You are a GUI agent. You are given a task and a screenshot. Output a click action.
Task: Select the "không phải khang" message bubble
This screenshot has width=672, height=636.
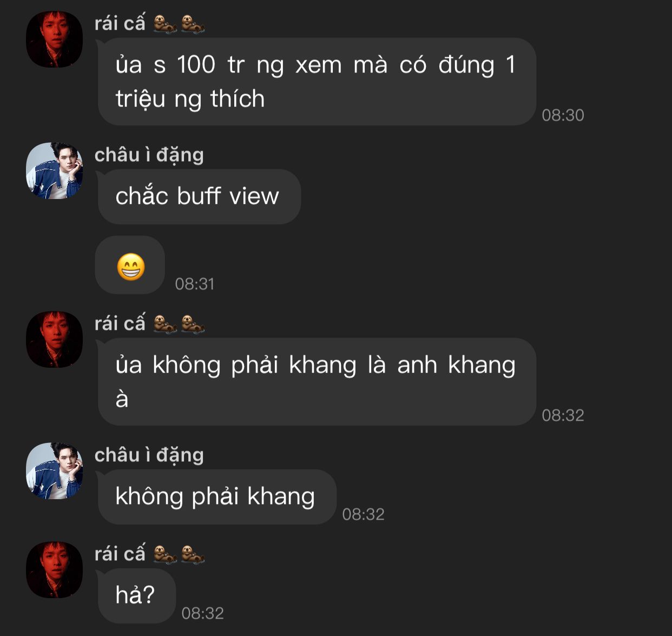tap(217, 496)
